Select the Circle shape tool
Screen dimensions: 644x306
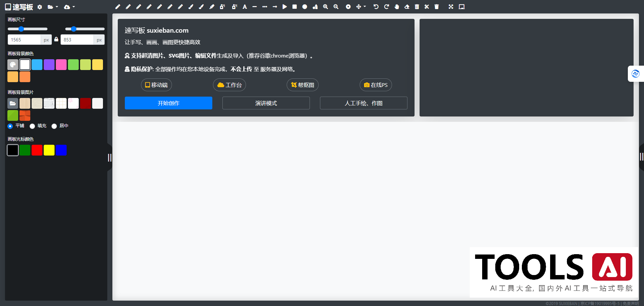[305, 7]
